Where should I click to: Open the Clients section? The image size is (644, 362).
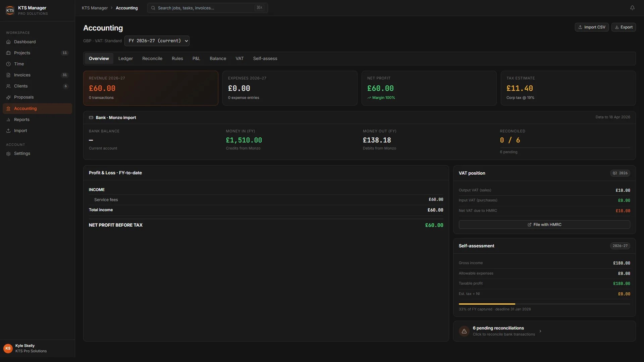37,86
